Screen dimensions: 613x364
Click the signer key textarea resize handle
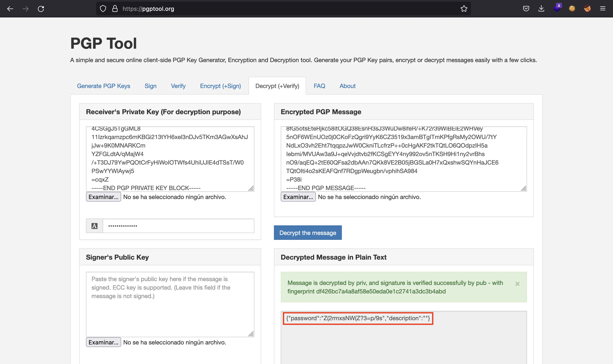[251, 334]
